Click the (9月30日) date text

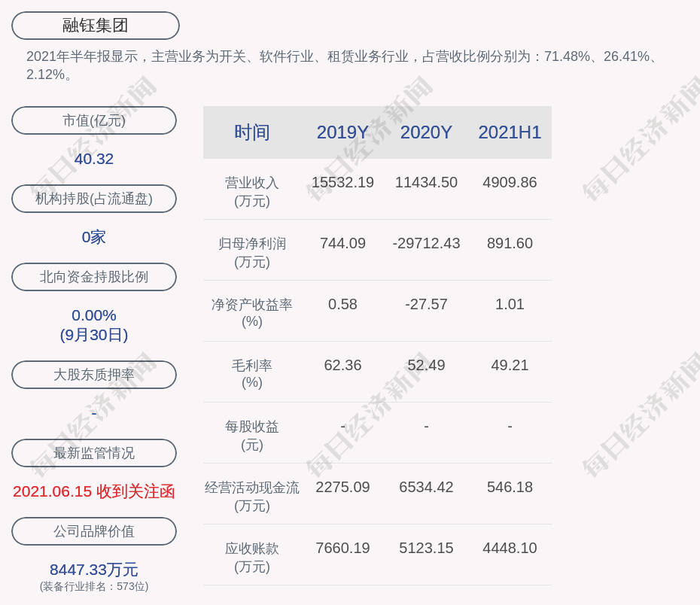coord(94,335)
